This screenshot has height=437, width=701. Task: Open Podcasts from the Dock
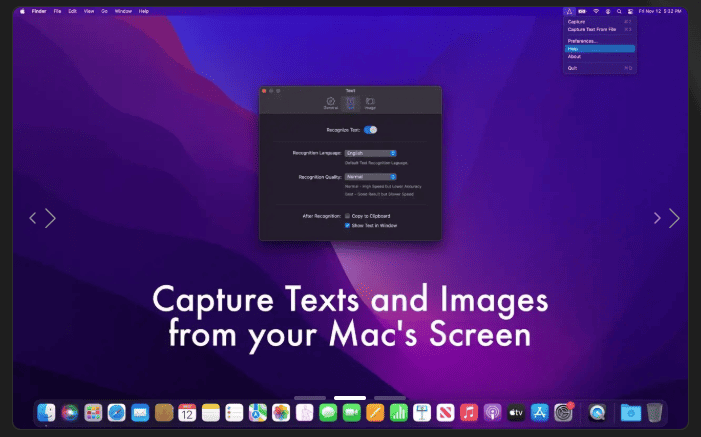(493, 412)
